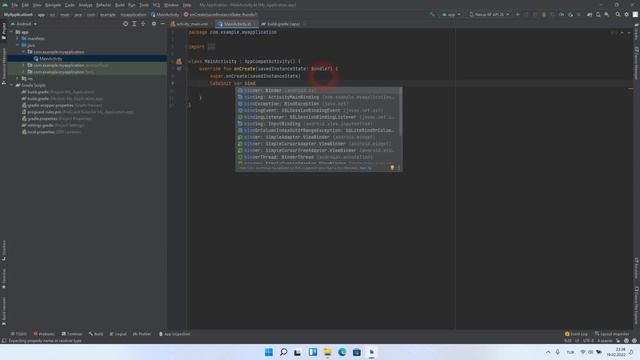Open the IDE settings gear icon in the toolbar
This screenshot has width=640, height=360.
[x=627, y=15]
